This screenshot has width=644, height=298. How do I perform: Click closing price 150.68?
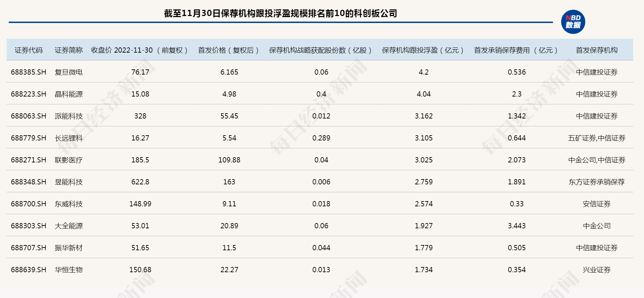click(140, 270)
